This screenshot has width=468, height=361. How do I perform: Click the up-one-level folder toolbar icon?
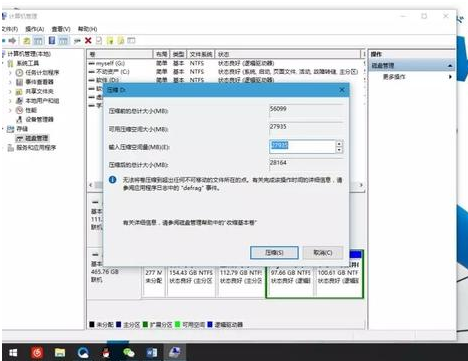[27, 41]
